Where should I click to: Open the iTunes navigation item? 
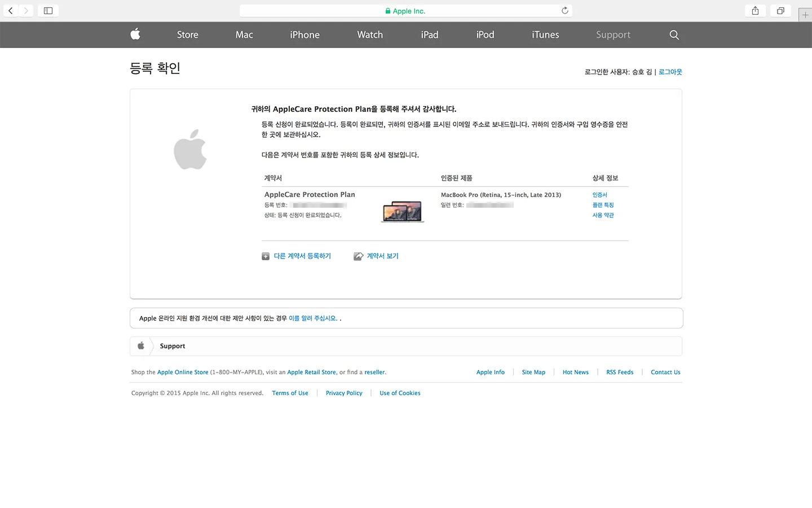[545, 35]
